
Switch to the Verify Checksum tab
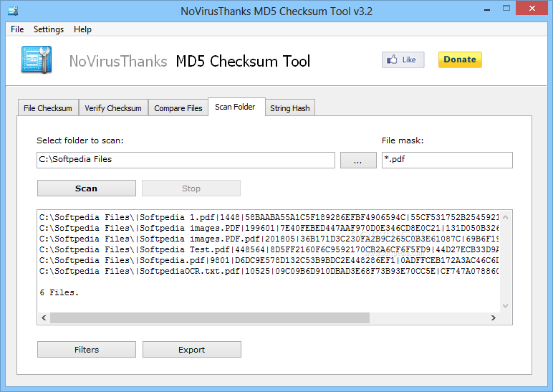click(113, 108)
